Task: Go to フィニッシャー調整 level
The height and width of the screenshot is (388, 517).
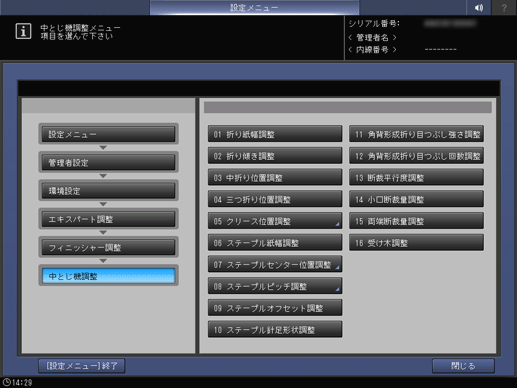Action: click(108, 247)
